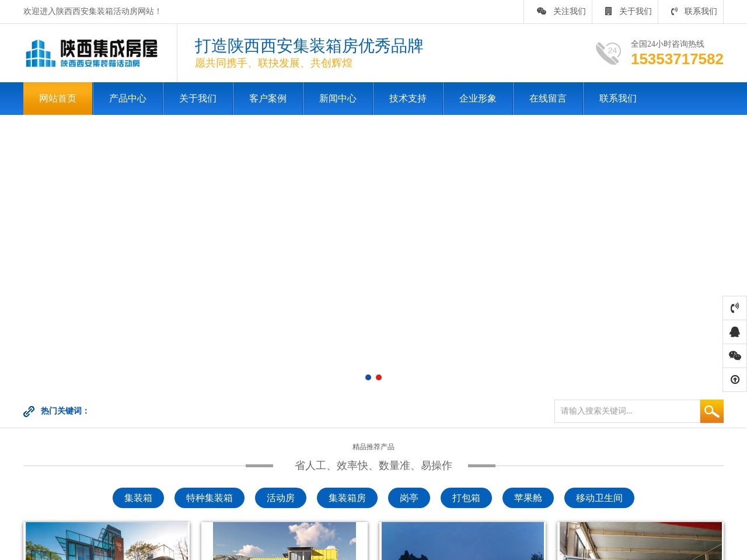Screen dimensions: 747x560
Task: Open the 产品中心 menu
Action: point(127,99)
